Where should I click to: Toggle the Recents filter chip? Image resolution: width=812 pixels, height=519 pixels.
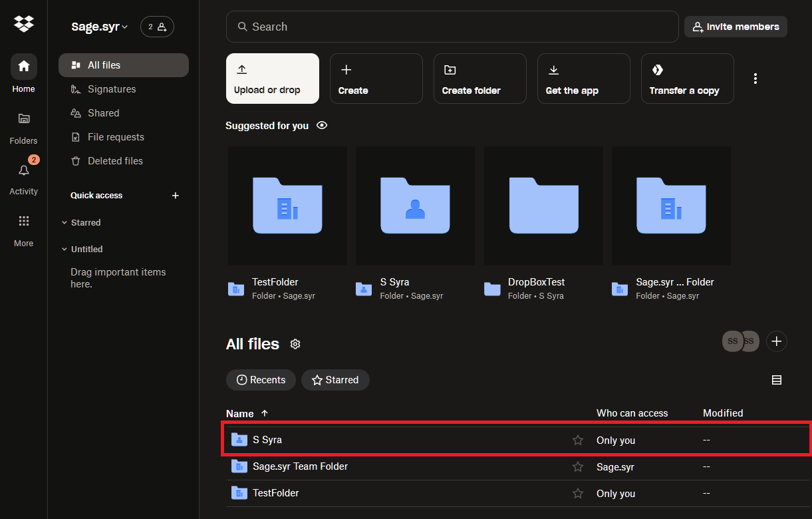tap(261, 380)
